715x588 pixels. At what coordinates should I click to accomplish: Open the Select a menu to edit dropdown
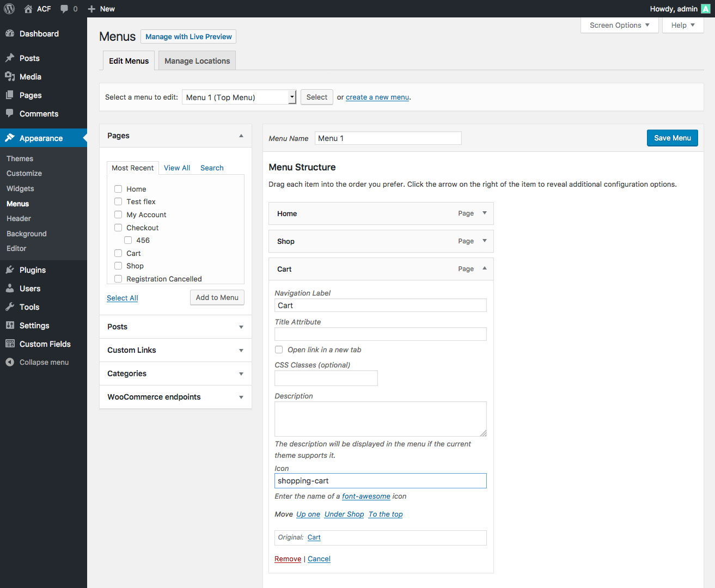239,97
